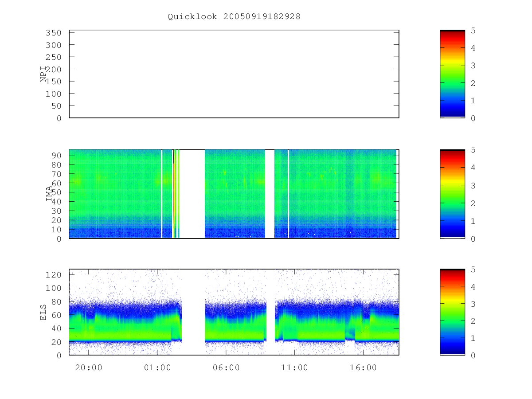532x399 pixels.
Task: Click the color scale bar beside the ELS panel
Action: pyautogui.click(x=452, y=312)
